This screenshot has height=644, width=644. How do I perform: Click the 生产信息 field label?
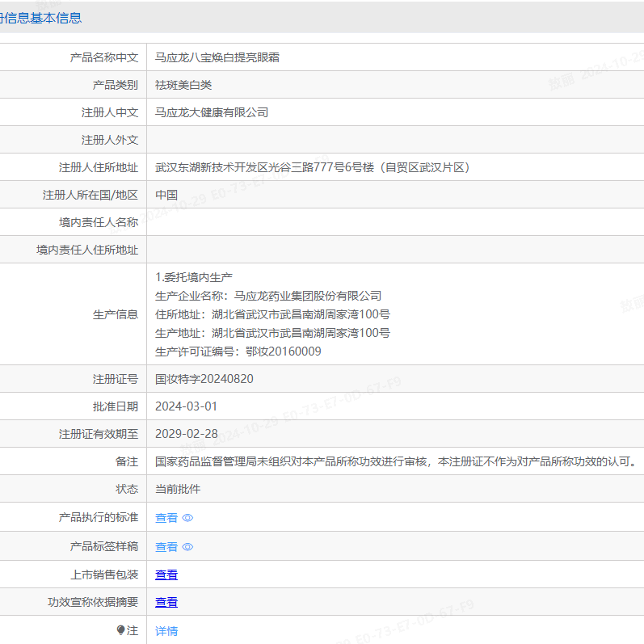[116, 314]
